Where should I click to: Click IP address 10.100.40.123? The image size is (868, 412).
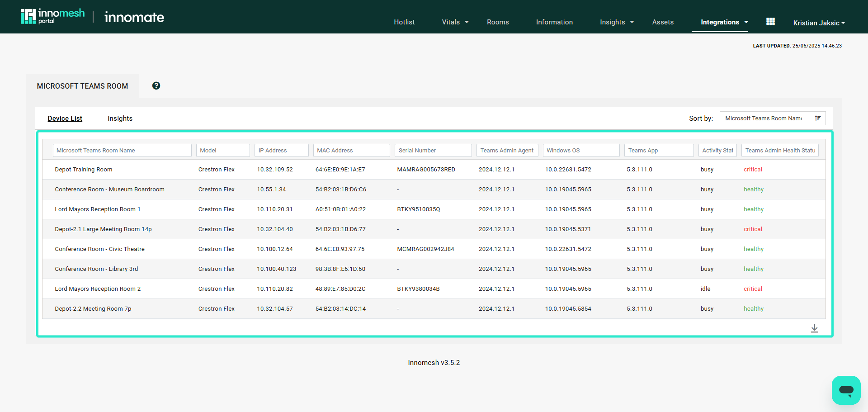[277, 269]
